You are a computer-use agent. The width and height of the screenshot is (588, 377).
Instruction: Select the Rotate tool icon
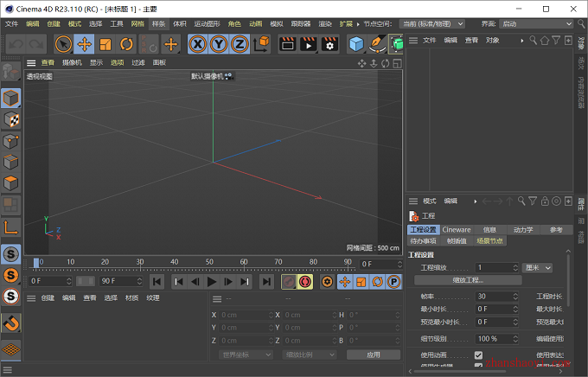(126, 44)
